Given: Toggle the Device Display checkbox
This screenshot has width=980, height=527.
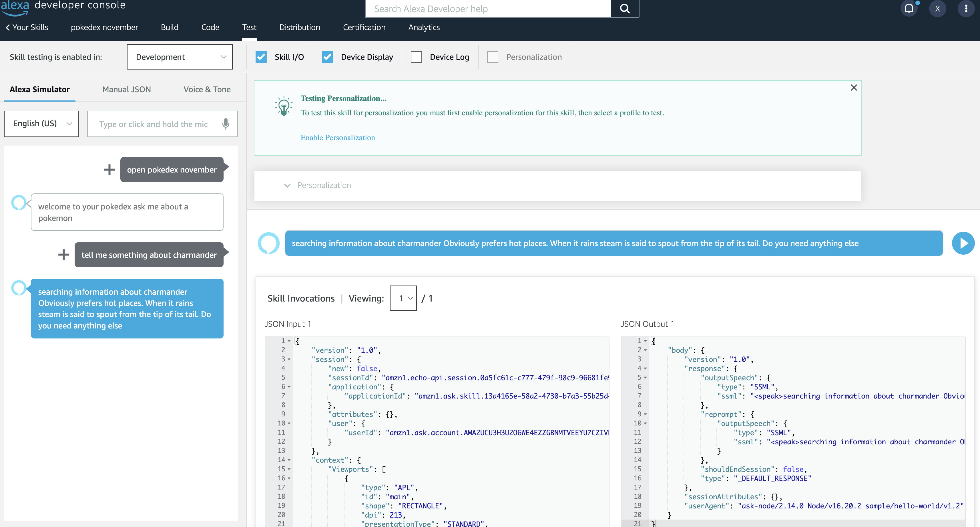Looking at the screenshot, I should tap(327, 57).
